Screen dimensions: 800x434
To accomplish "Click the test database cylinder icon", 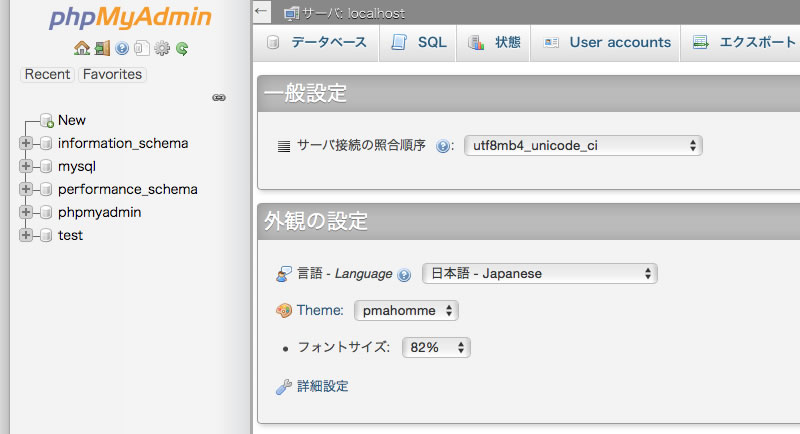I will pyautogui.click(x=46, y=235).
